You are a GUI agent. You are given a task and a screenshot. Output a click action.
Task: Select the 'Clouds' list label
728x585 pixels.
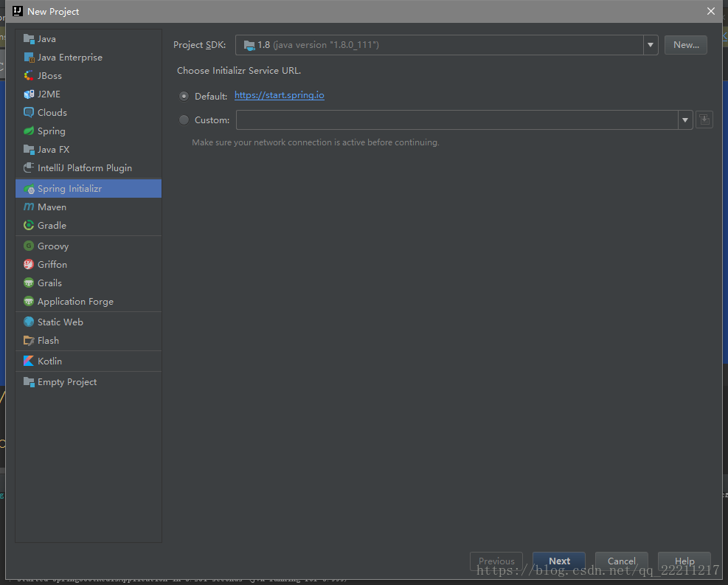52,112
